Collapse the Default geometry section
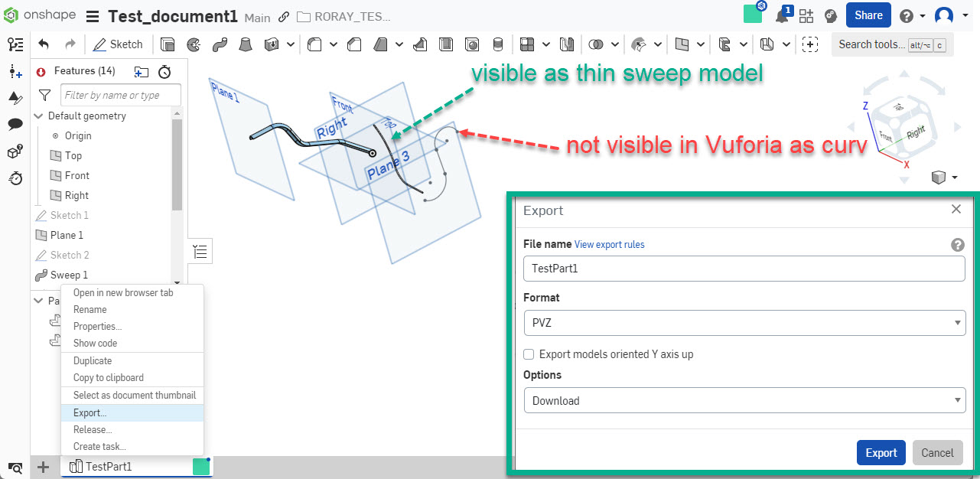Image resolution: width=980 pixels, height=479 pixels. tap(38, 116)
